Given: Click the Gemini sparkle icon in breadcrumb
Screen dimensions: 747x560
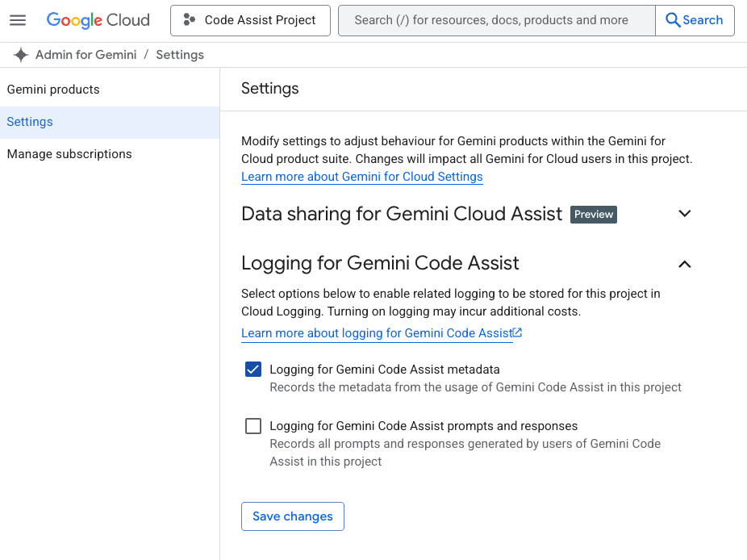Looking at the screenshot, I should coord(21,55).
